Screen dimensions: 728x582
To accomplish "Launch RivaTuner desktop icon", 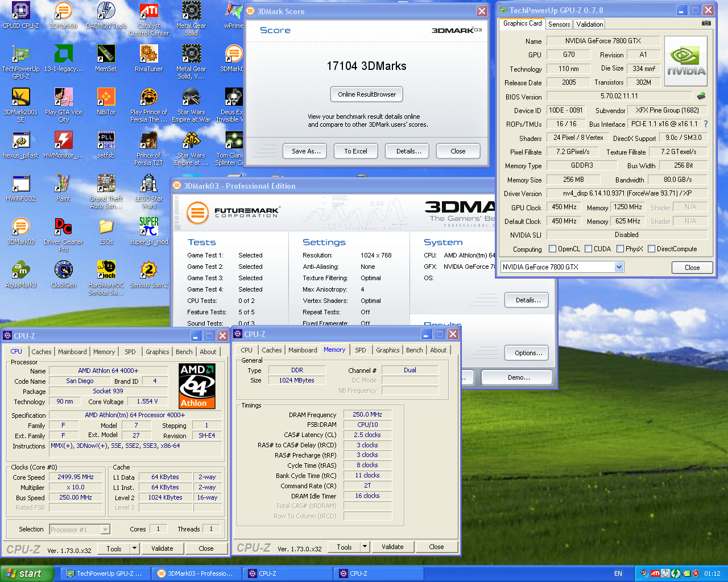I will click(x=149, y=59).
